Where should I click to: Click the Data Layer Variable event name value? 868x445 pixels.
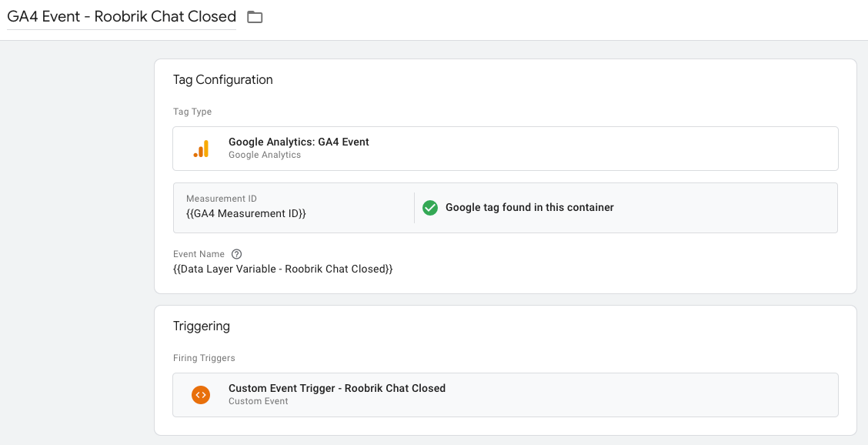tap(283, 269)
